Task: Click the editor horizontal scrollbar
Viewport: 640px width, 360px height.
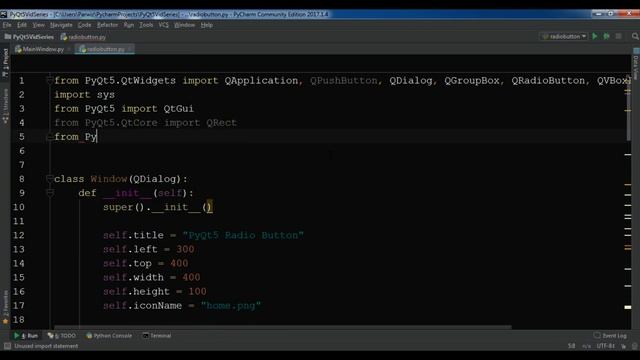Action: [282, 327]
